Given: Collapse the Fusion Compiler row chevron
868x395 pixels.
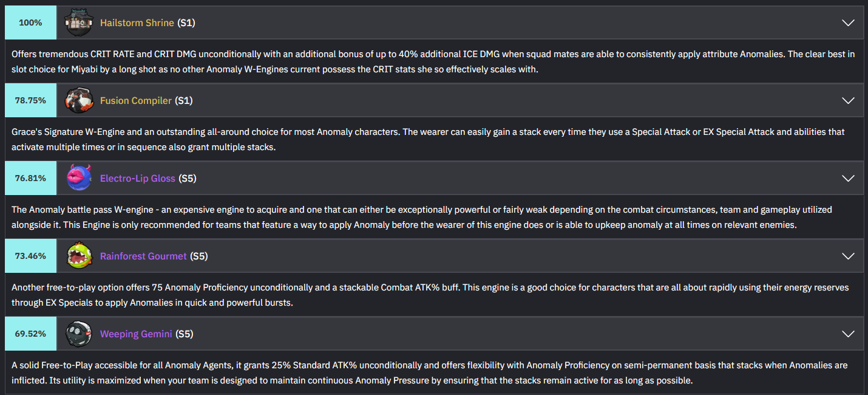Looking at the screenshot, I should click(x=848, y=101).
